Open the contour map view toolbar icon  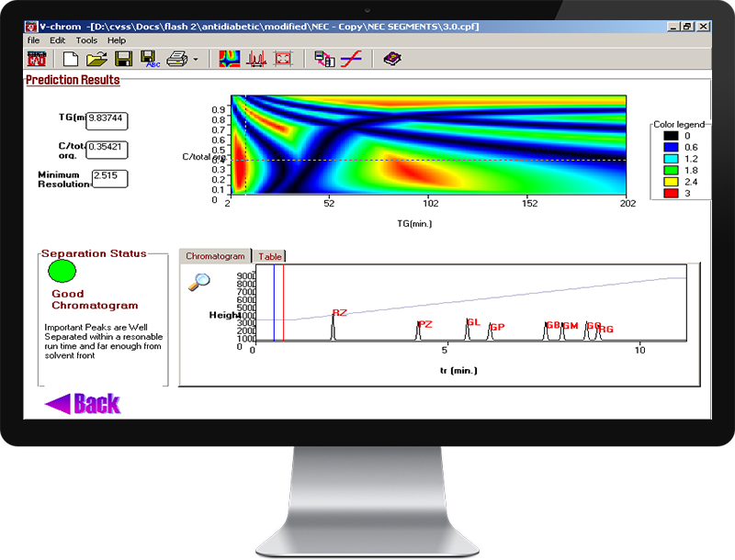[x=227, y=59]
